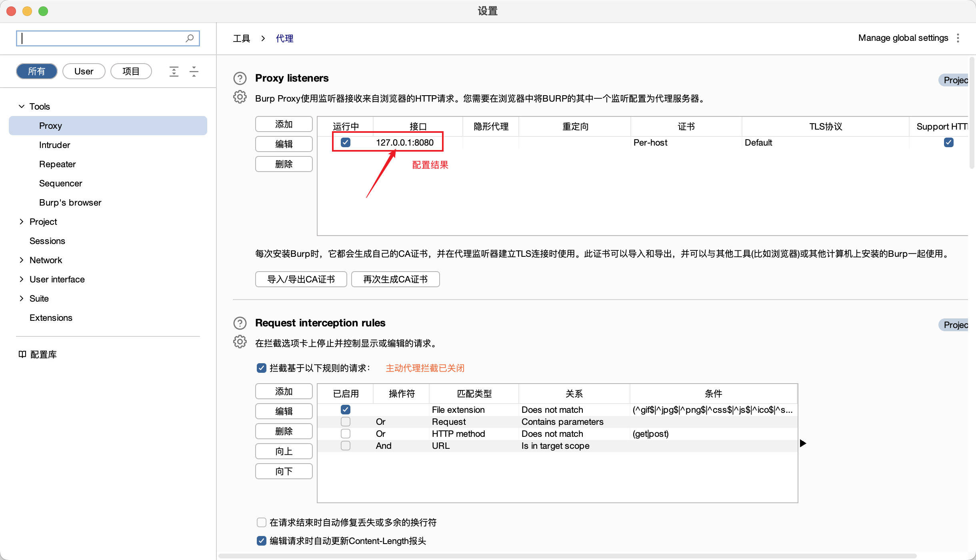
Task: Click help icon beside Request interception rules
Action: 240,323
